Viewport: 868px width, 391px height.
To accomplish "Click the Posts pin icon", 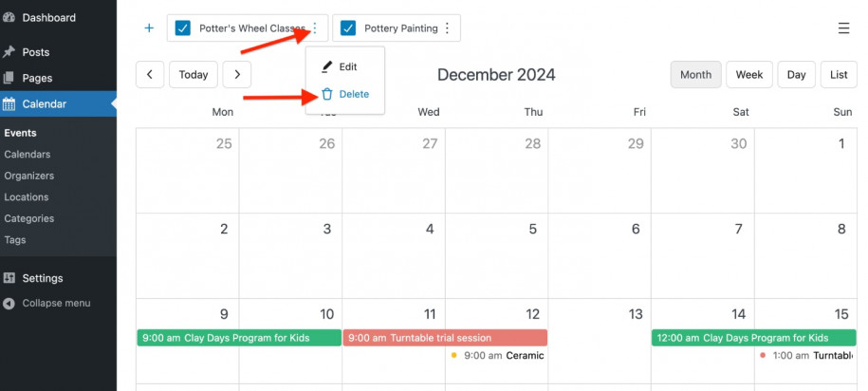I will click(9, 52).
